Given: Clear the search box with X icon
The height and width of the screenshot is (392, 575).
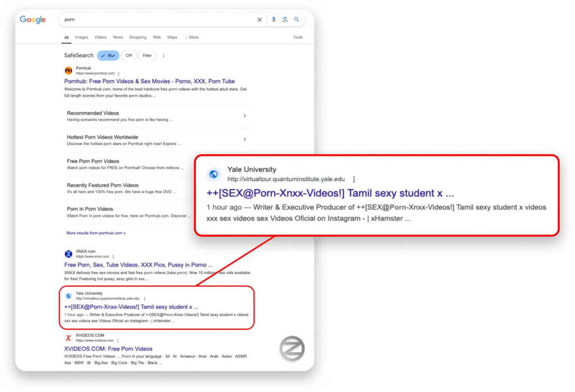Looking at the screenshot, I should (x=259, y=20).
